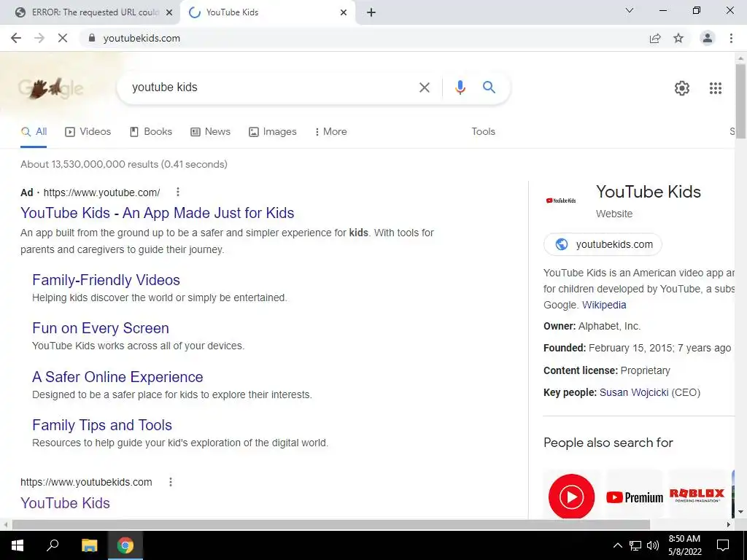
Task: Click the browser forward arrow
Action: [39, 38]
